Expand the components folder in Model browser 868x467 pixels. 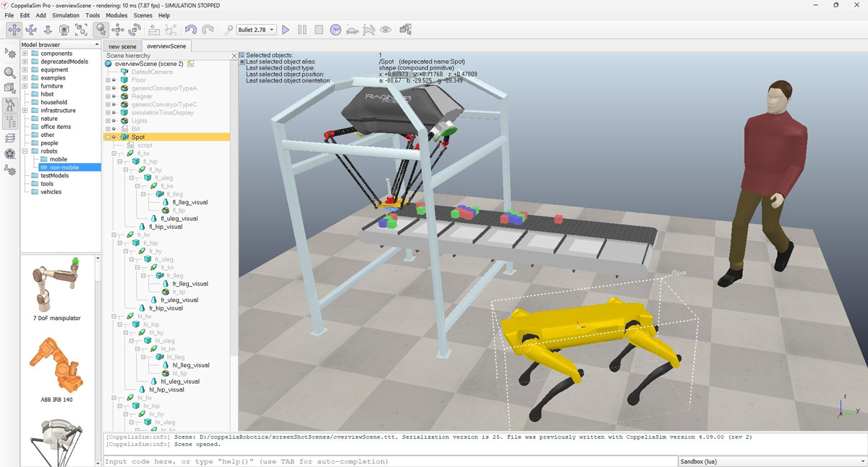click(x=25, y=54)
